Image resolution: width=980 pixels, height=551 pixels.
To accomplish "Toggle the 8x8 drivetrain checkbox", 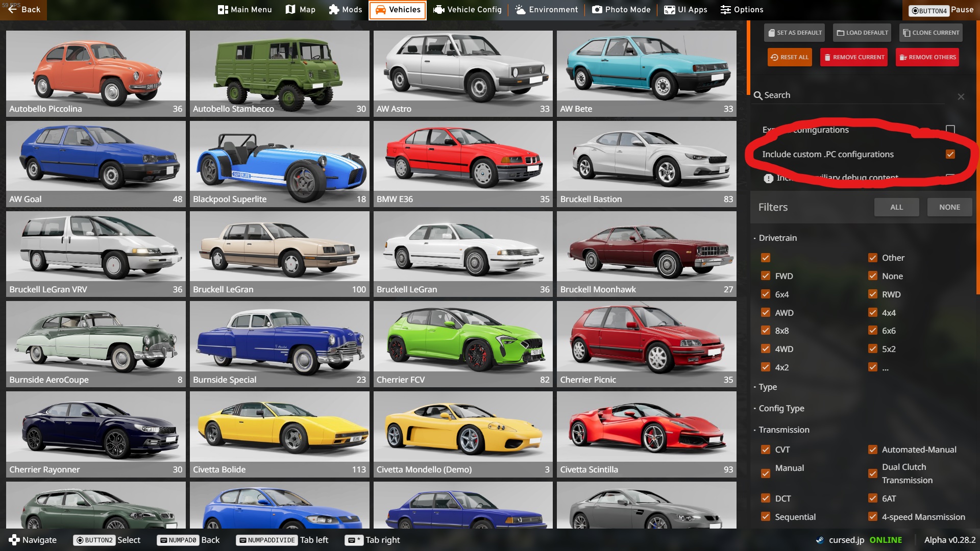I will pos(766,331).
